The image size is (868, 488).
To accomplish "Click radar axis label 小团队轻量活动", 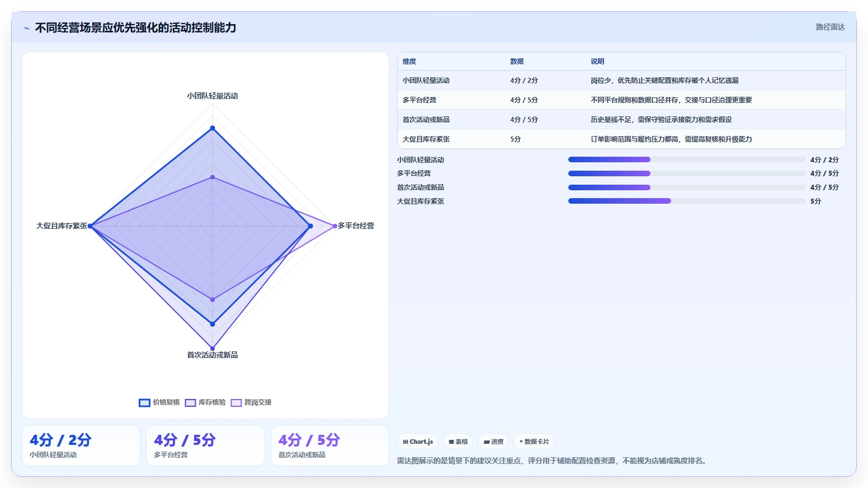I will point(213,96).
